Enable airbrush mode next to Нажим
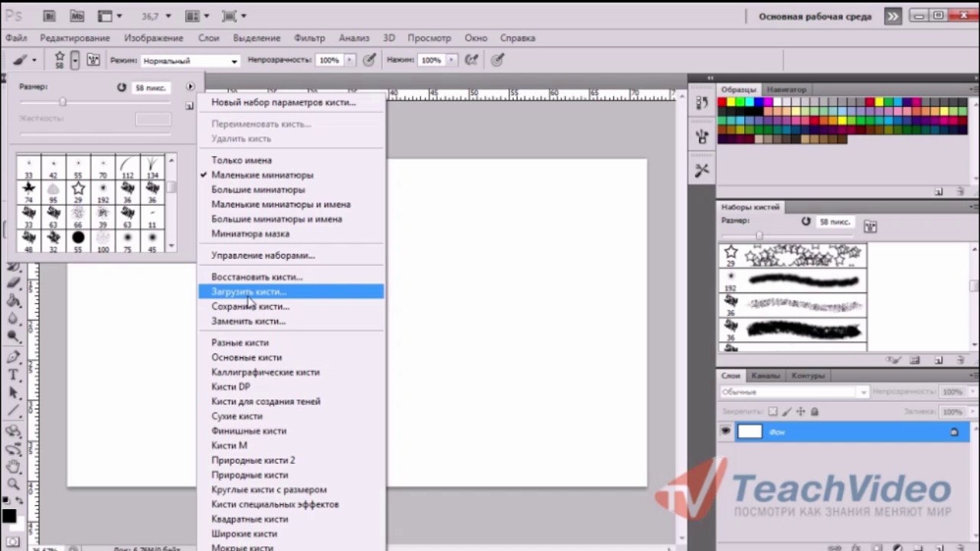 coord(472,60)
